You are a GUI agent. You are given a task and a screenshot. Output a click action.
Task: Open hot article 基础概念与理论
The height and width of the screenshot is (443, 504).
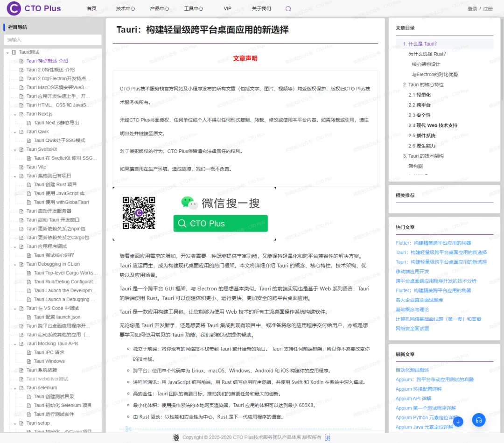tap(412, 309)
